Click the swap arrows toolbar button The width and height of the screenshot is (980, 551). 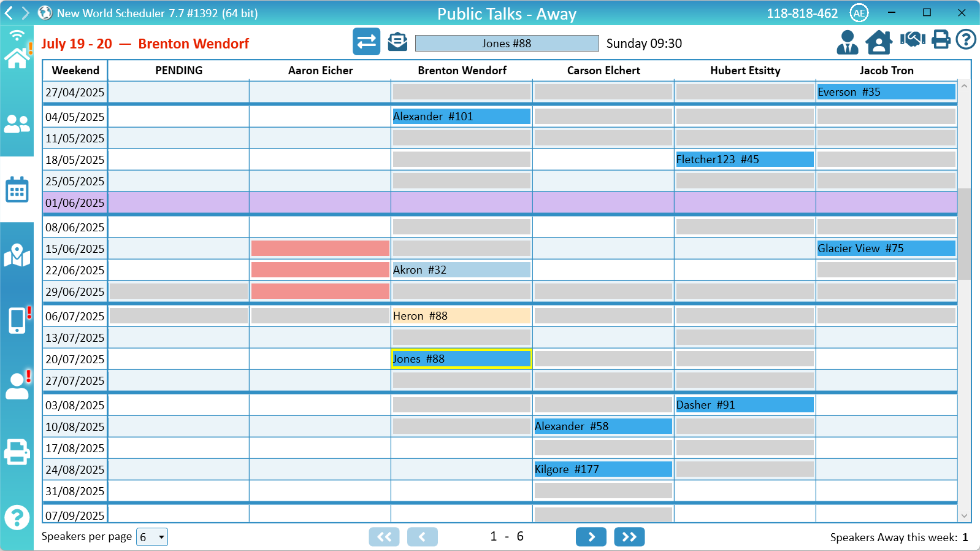click(366, 42)
